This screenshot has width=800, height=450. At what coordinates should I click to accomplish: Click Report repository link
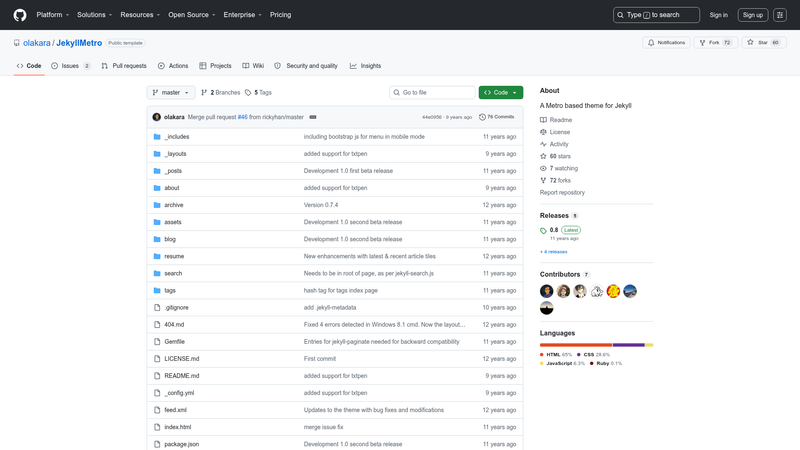(x=562, y=192)
